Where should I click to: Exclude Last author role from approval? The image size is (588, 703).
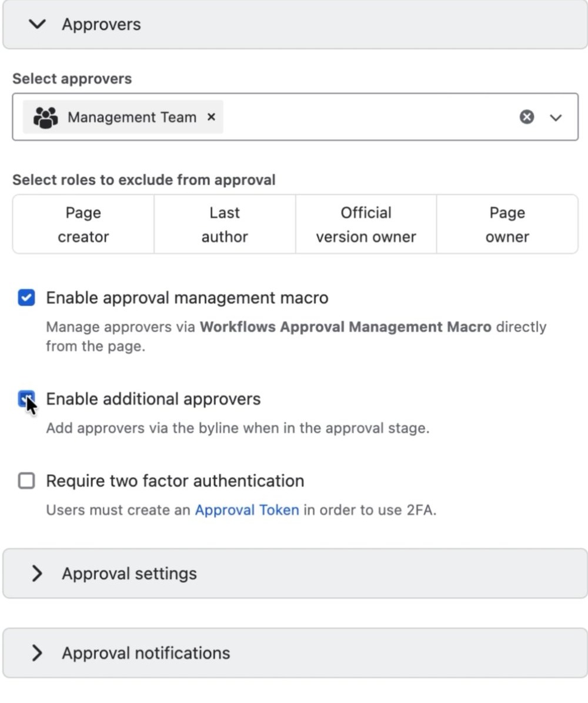[225, 224]
